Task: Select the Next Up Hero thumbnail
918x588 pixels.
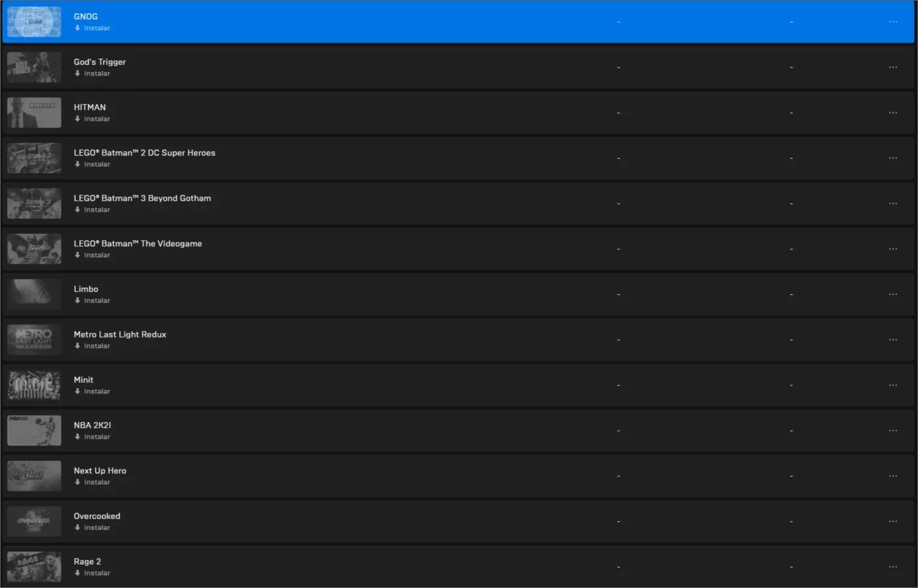Action: click(34, 476)
